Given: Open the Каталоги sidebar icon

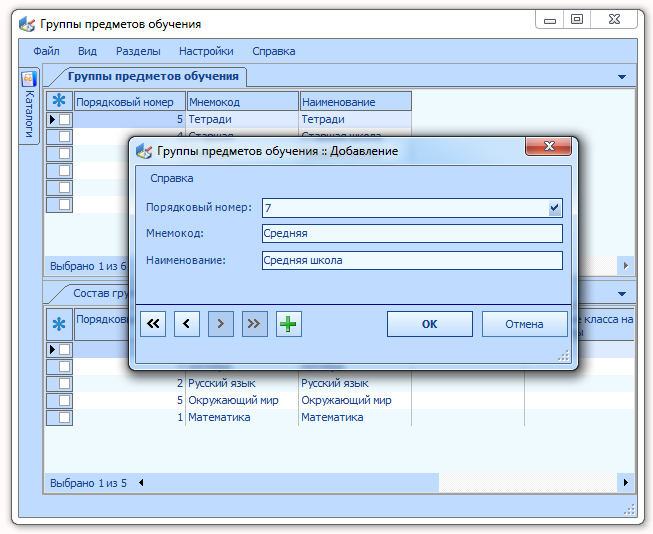Looking at the screenshot, I should pos(29,79).
